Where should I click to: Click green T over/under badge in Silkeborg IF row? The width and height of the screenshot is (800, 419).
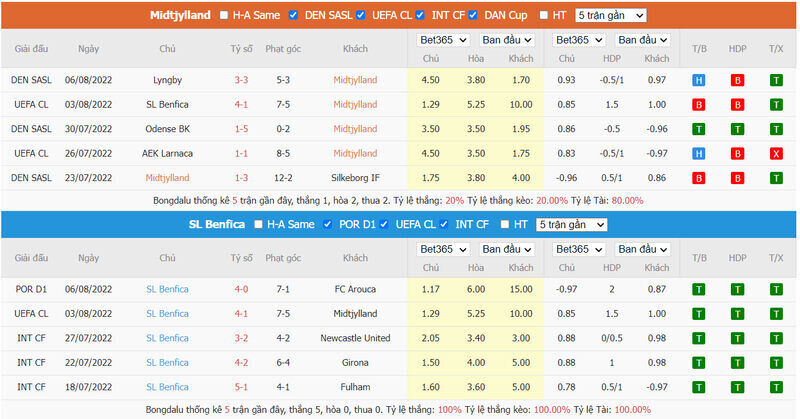tap(776, 178)
